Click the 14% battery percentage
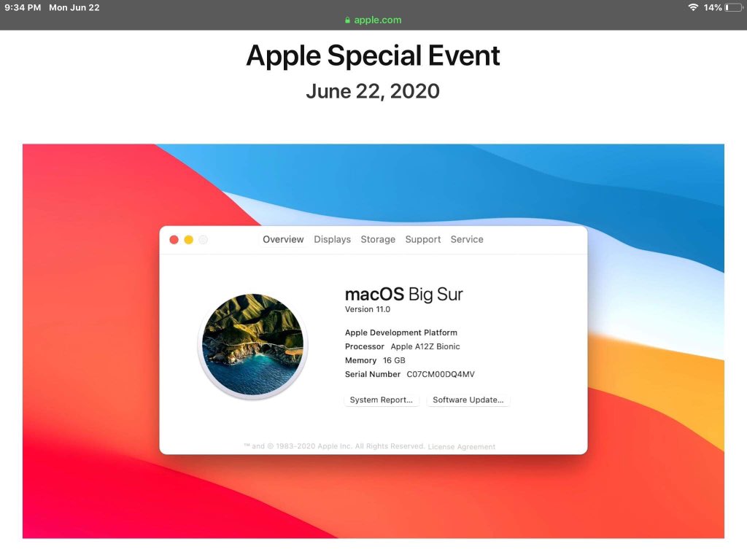Viewport: 747px width, 560px height. pos(713,7)
